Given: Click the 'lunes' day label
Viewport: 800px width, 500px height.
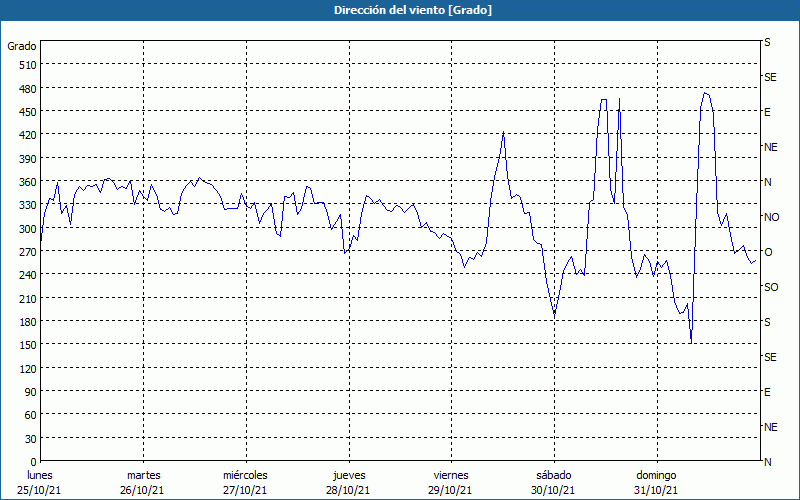Looking at the screenshot, I should coord(40,475).
